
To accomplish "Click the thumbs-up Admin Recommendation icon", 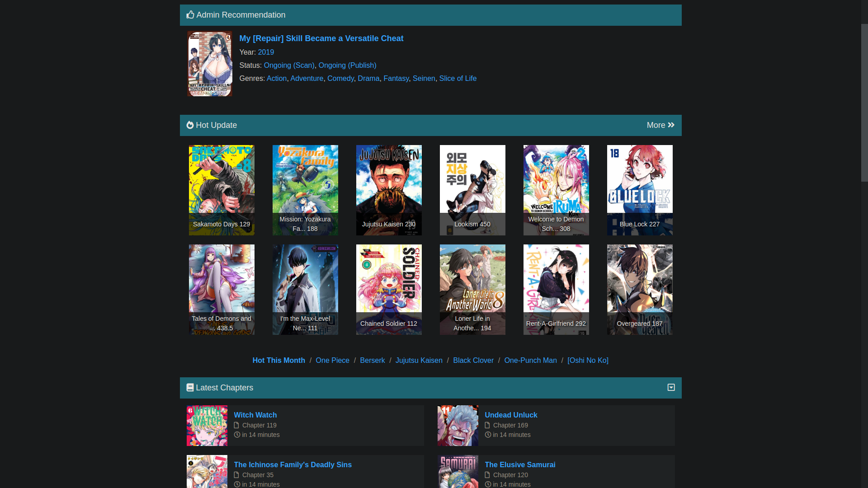I will pyautogui.click(x=190, y=15).
